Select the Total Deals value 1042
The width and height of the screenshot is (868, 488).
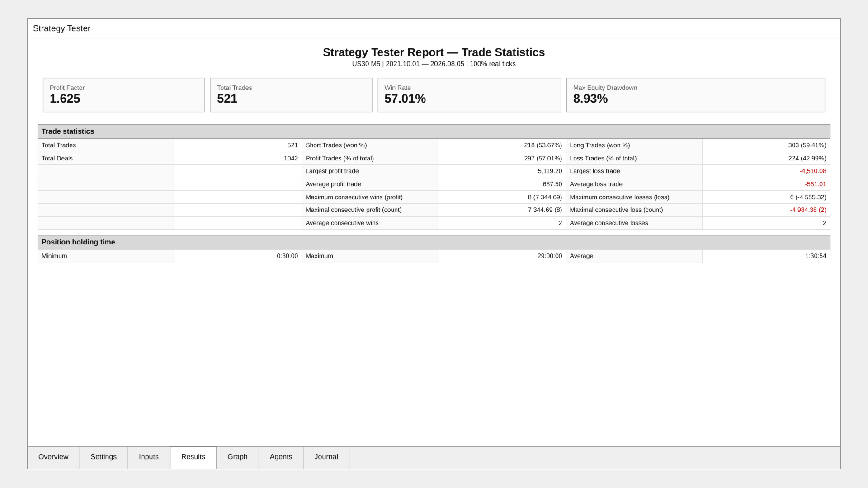pyautogui.click(x=291, y=158)
